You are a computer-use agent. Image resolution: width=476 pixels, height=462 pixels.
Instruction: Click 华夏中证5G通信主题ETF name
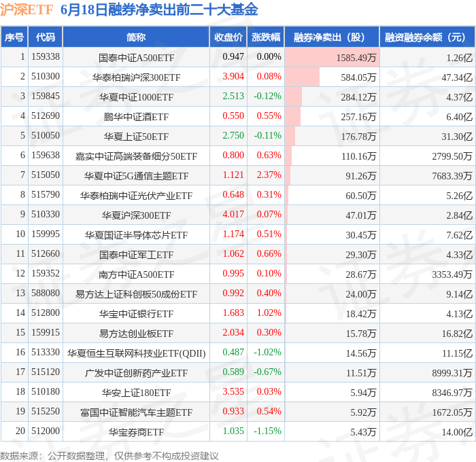pyautogui.click(x=136, y=176)
